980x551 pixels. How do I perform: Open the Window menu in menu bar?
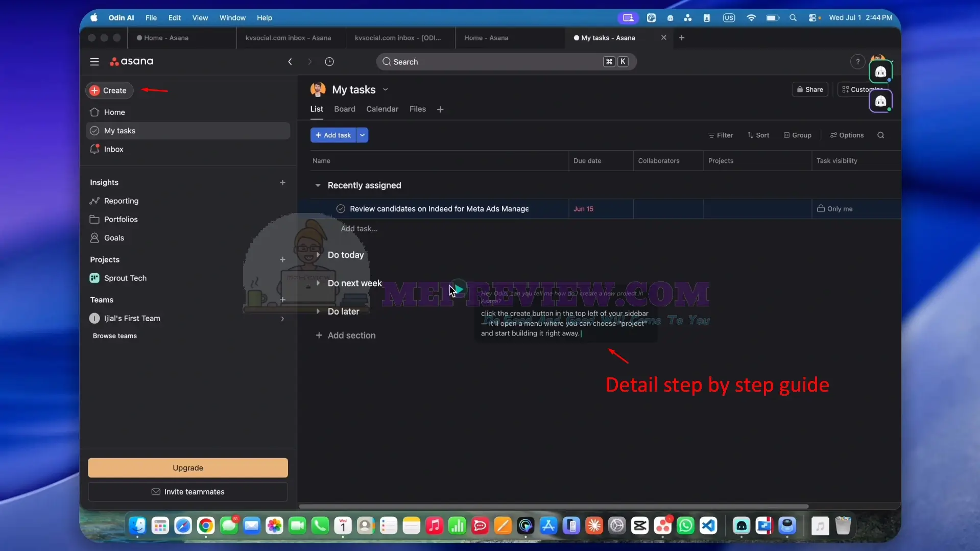pyautogui.click(x=232, y=18)
